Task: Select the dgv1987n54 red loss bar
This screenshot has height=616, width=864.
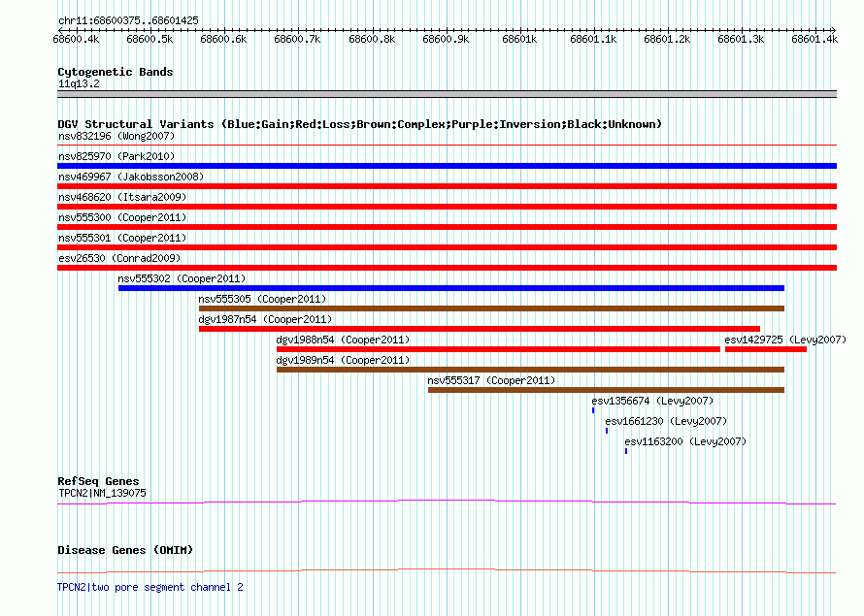Action: 480,329
